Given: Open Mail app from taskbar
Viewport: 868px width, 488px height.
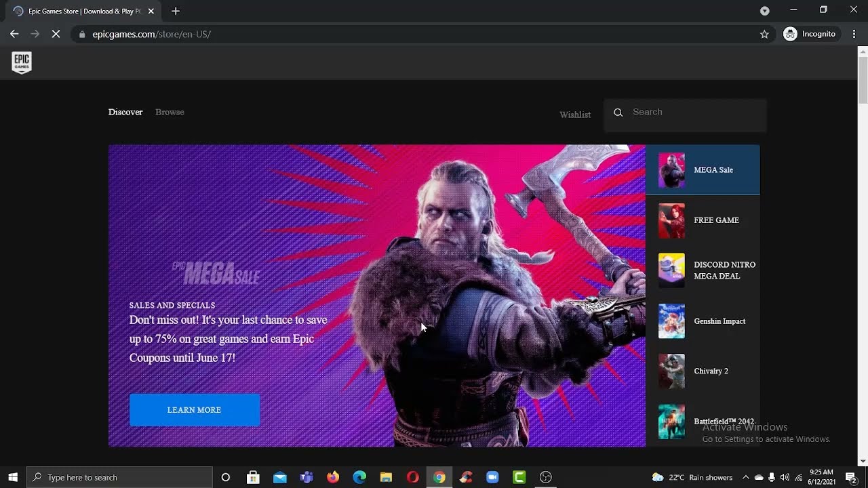Looking at the screenshot, I should click(x=279, y=477).
